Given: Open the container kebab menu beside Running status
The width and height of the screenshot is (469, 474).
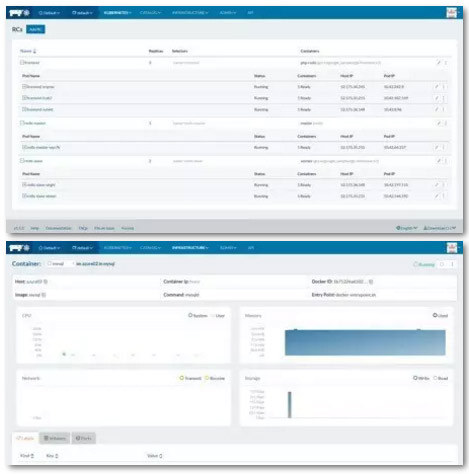Looking at the screenshot, I should coord(452,264).
